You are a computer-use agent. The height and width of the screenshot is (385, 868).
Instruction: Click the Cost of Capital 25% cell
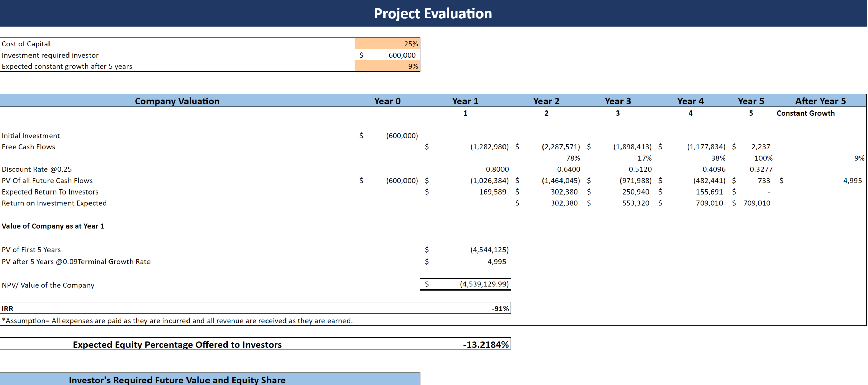387,44
